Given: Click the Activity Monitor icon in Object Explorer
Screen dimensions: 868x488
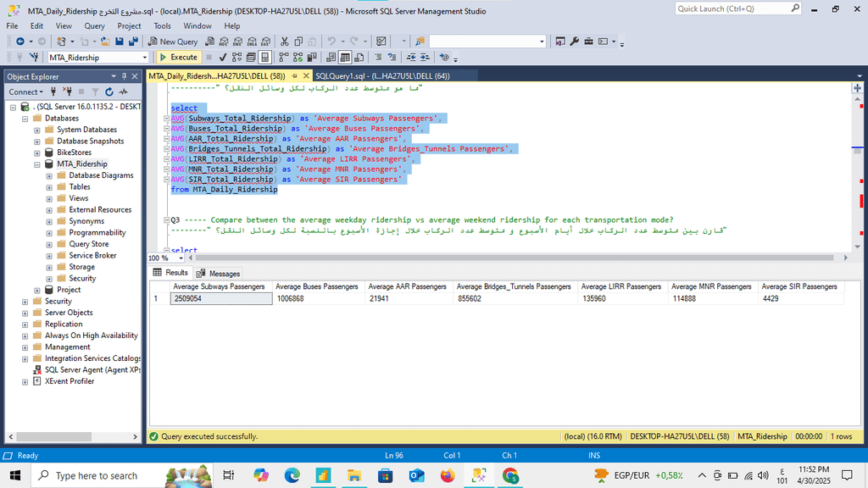Looking at the screenshot, I should point(123,91).
